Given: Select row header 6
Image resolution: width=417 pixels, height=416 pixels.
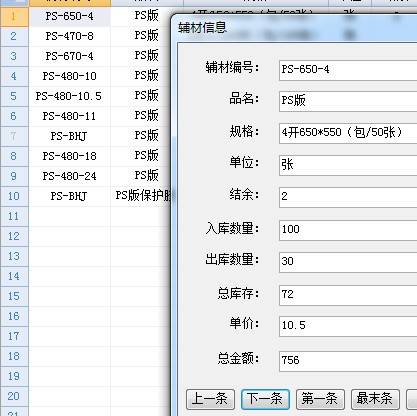Looking at the screenshot, I should point(14,116).
